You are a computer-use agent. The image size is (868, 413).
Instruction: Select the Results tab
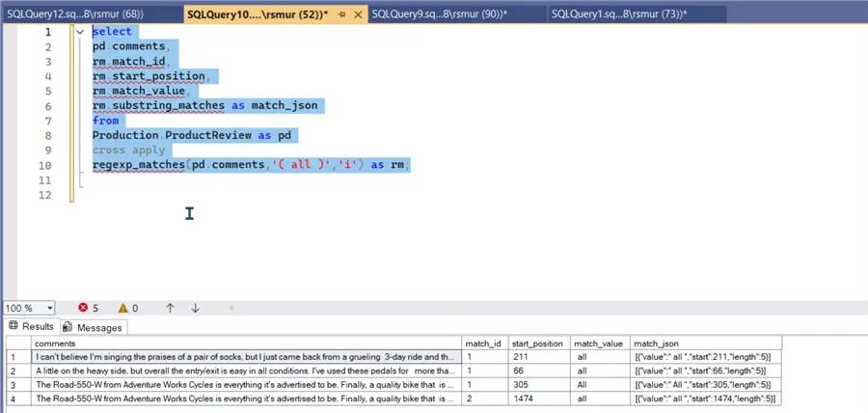pos(33,327)
